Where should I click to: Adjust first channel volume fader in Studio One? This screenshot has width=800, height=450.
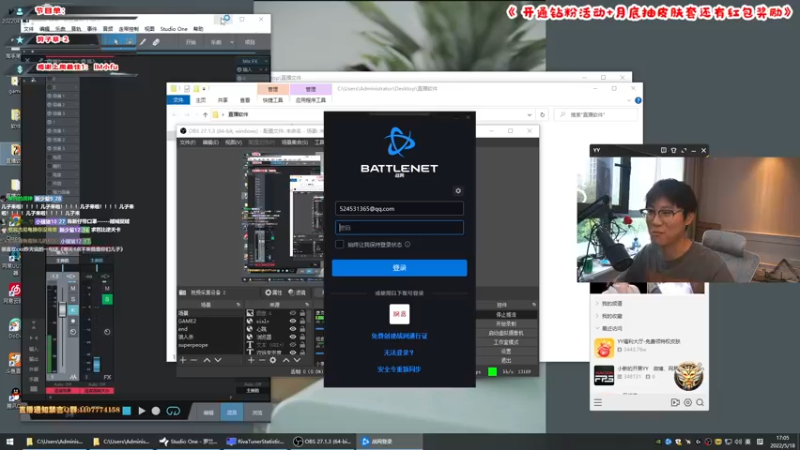point(62,310)
